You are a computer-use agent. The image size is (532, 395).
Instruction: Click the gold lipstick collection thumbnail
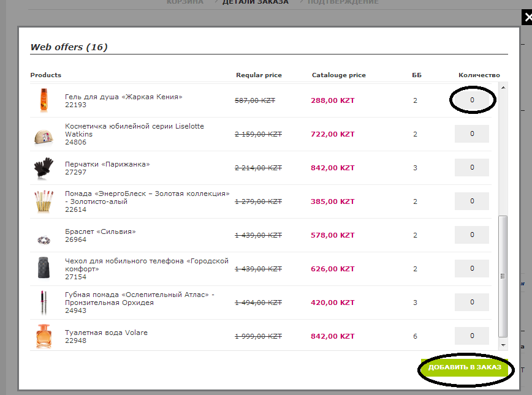click(44, 201)
